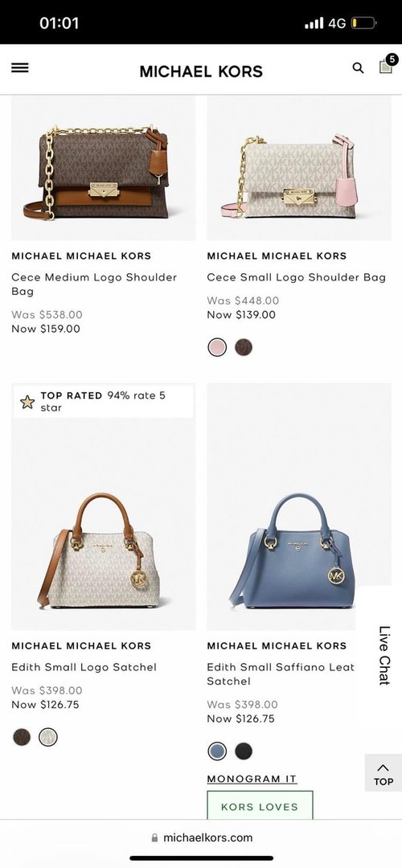Viewport: 402px width, 868px height.
Task: Jump to top with the arrow button
Action: (x=384, y=773)
